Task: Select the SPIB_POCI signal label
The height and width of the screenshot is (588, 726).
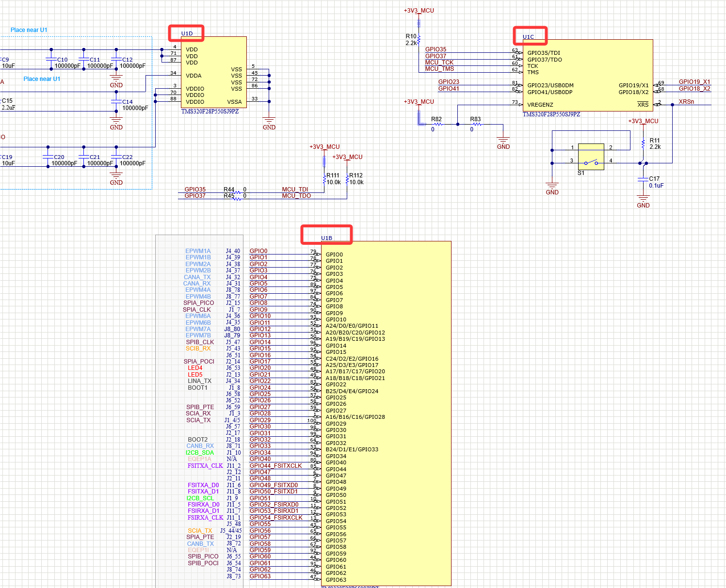Action: coord(203,563)
